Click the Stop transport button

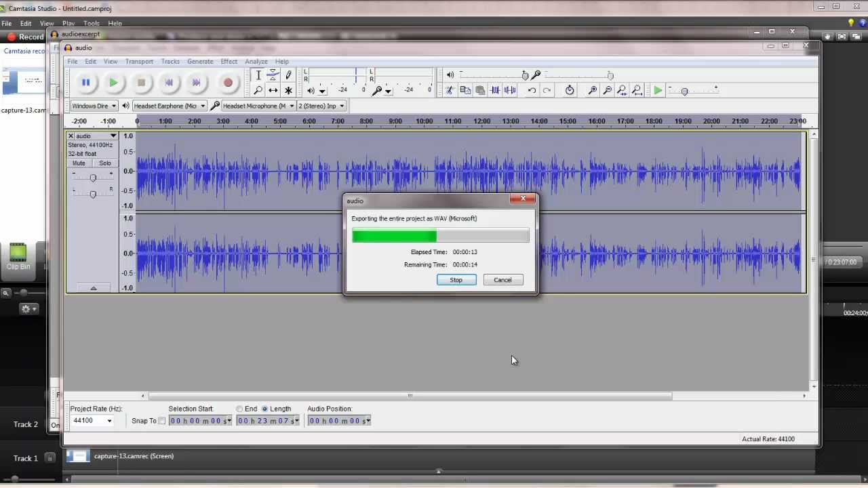(x=141, y=83)
